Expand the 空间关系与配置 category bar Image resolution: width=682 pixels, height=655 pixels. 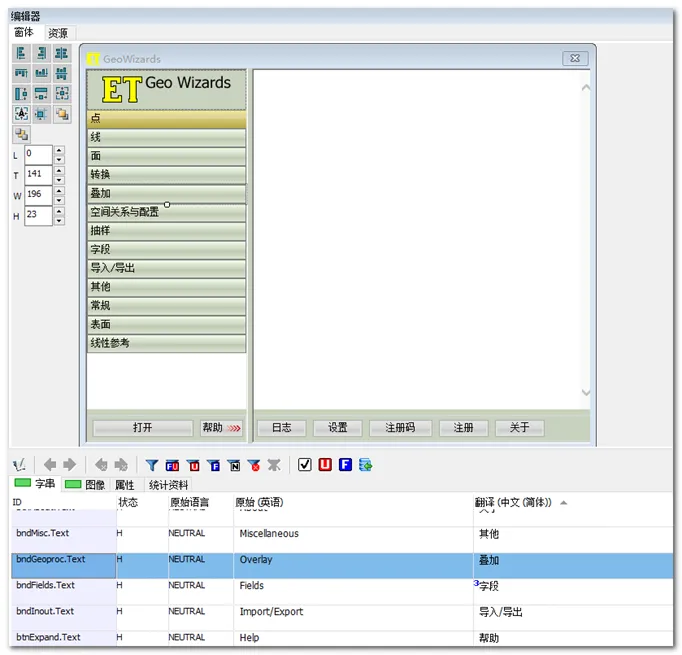coord(167,212)
